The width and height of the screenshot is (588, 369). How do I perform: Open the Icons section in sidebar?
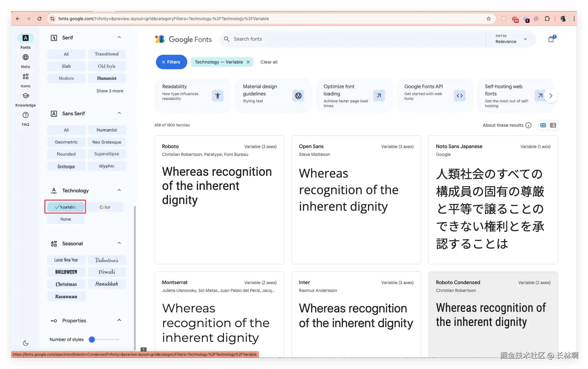[26, 76]
